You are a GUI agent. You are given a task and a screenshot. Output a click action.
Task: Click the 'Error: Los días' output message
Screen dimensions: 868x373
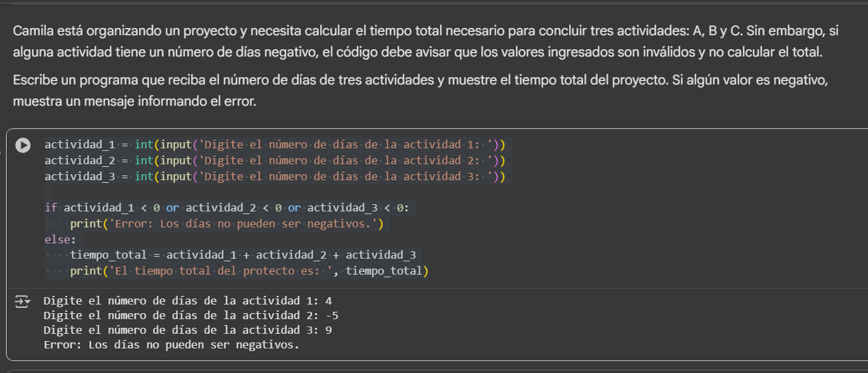pos(171,345)
